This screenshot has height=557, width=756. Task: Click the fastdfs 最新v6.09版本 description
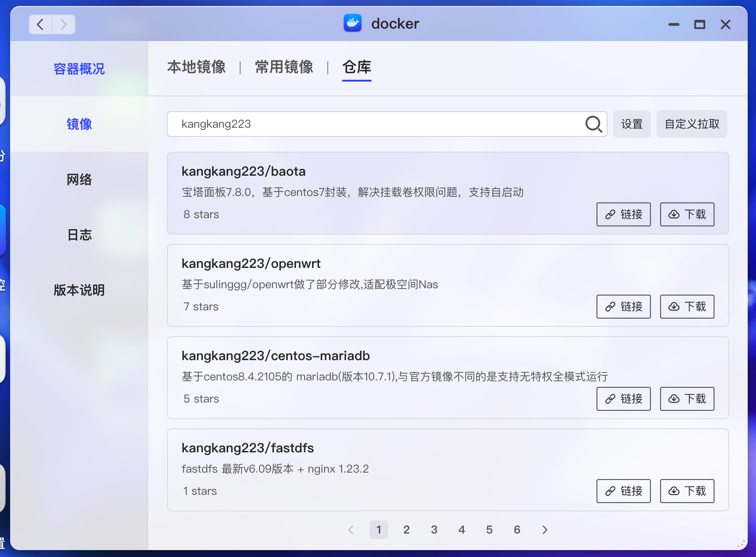275,469
